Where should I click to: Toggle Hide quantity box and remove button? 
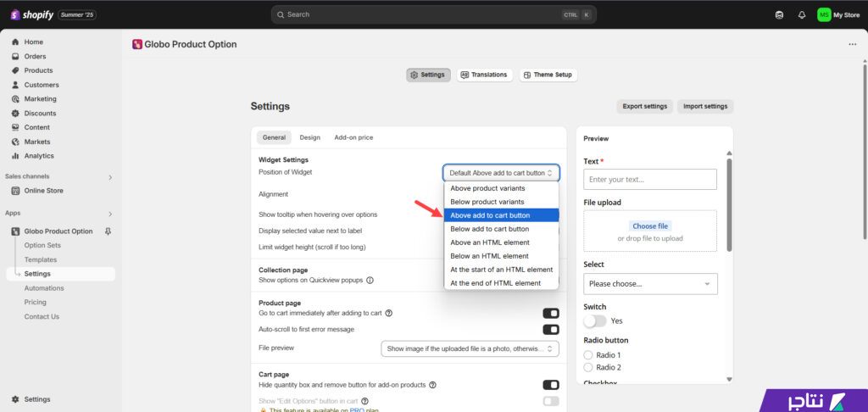click(x=551, y=385)
